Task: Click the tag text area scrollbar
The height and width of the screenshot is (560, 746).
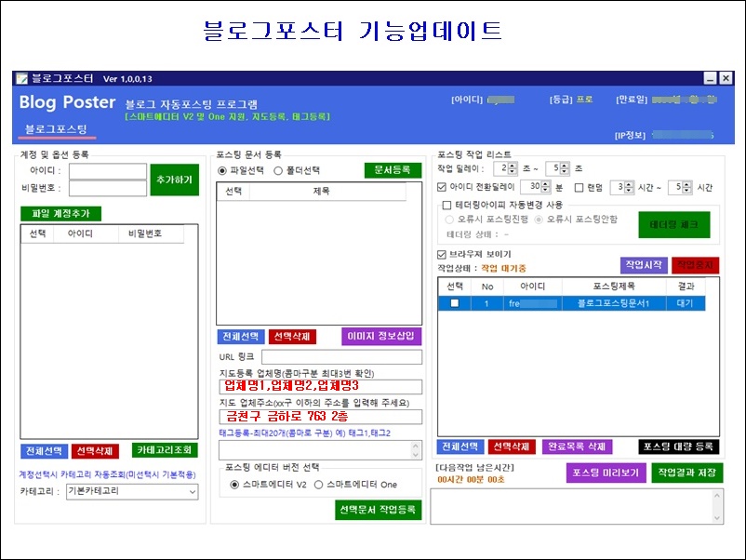Action: coord(416,450)
